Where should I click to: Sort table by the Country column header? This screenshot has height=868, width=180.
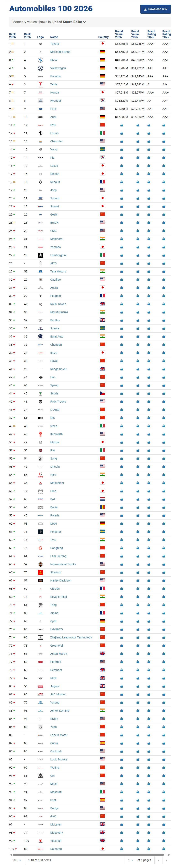coord(103,37)
